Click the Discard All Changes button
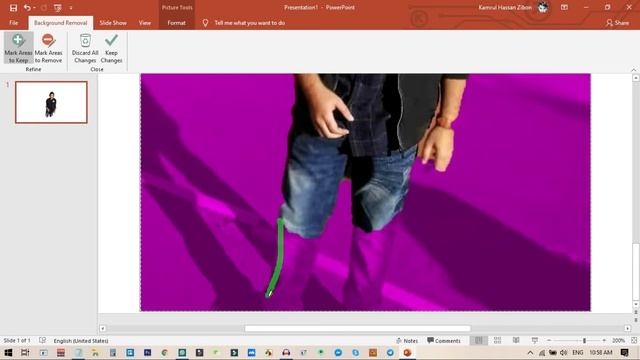640x360 pixels. click(85, 48)
